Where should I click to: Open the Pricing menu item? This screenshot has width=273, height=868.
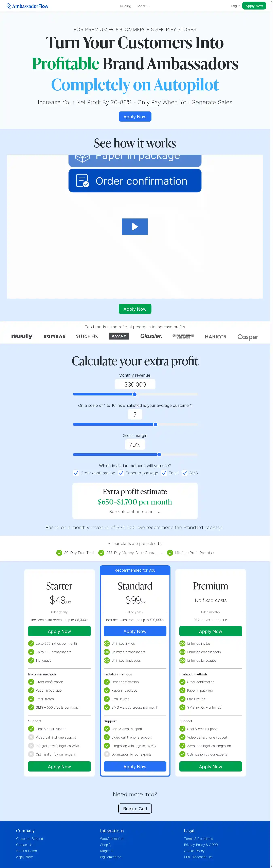125,6
